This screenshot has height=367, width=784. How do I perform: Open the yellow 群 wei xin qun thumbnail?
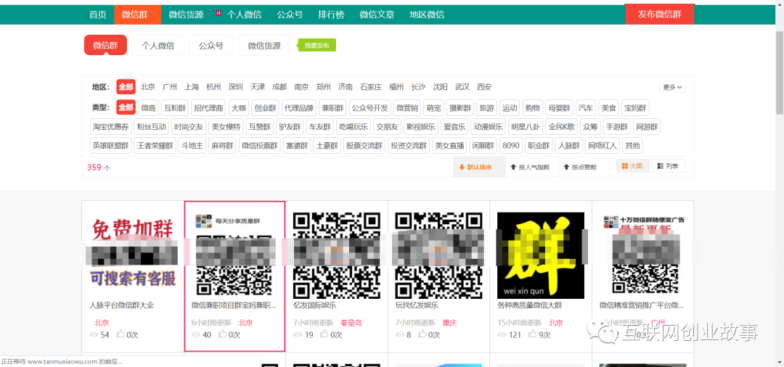point(540,255)
